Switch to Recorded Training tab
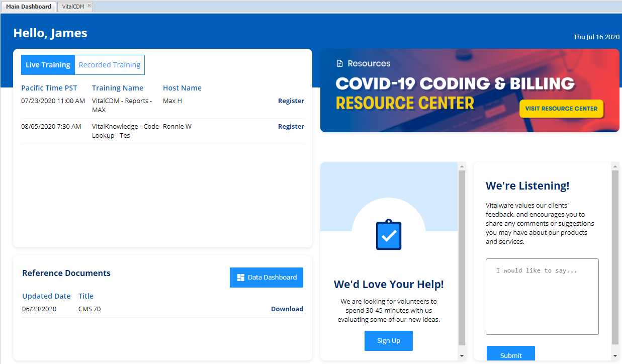Image resolution: width=622 pixels, height=364 pixels. pos(110,65)
